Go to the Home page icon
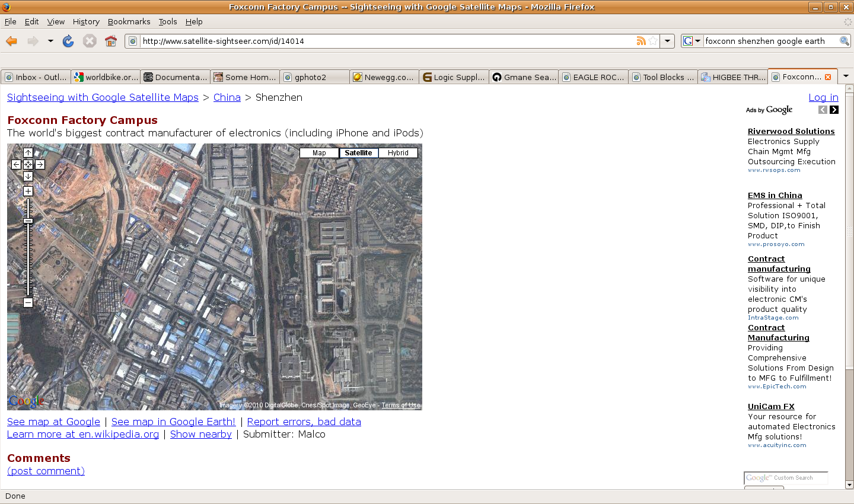Viewport: 854px width, 504px height. (111, 41)
